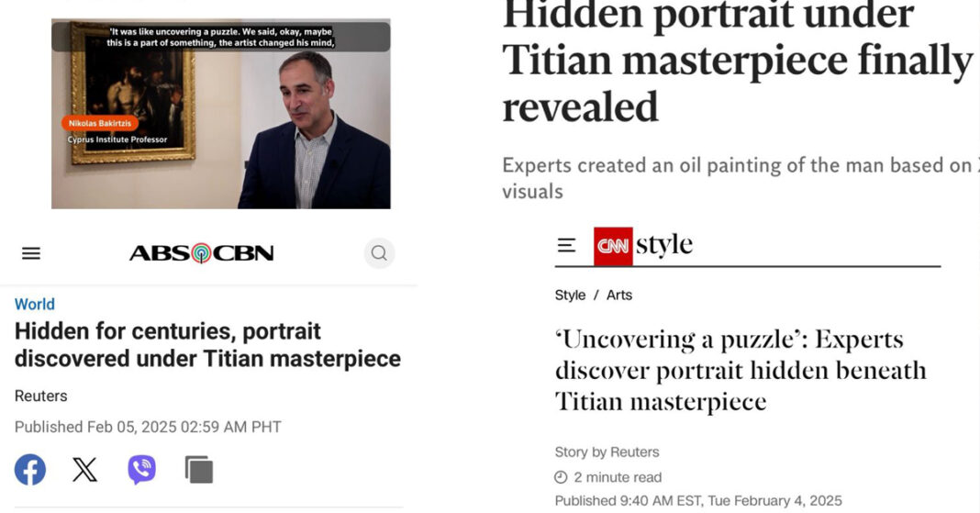Click the clock icon beside 2 minute read
This screenshot has height=513, width=980.
point(561,477)
